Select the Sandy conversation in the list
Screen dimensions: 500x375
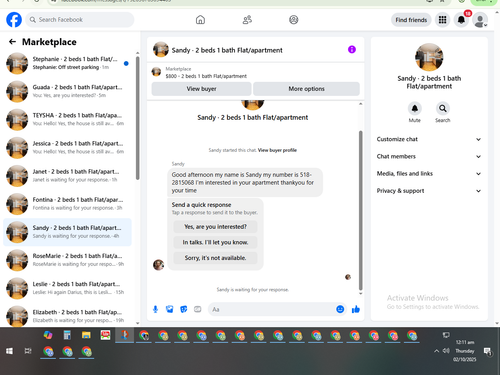click(x=67, y=232)
